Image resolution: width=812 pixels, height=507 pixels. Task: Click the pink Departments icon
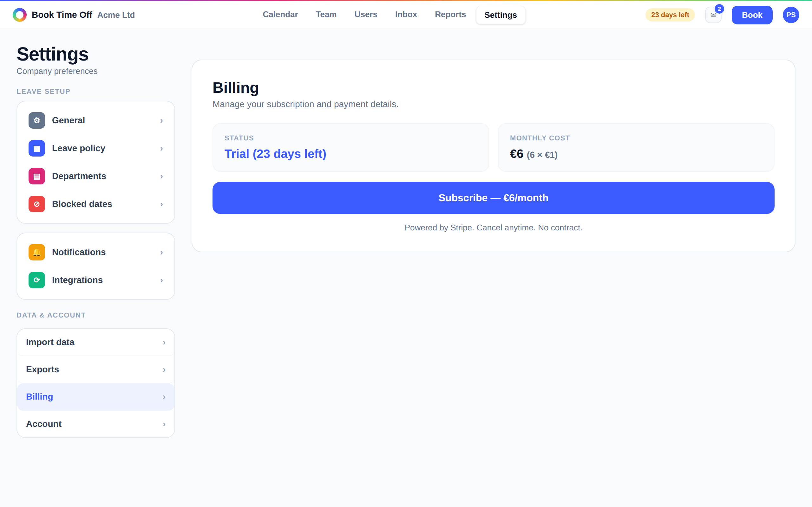(x=37, y=176)
